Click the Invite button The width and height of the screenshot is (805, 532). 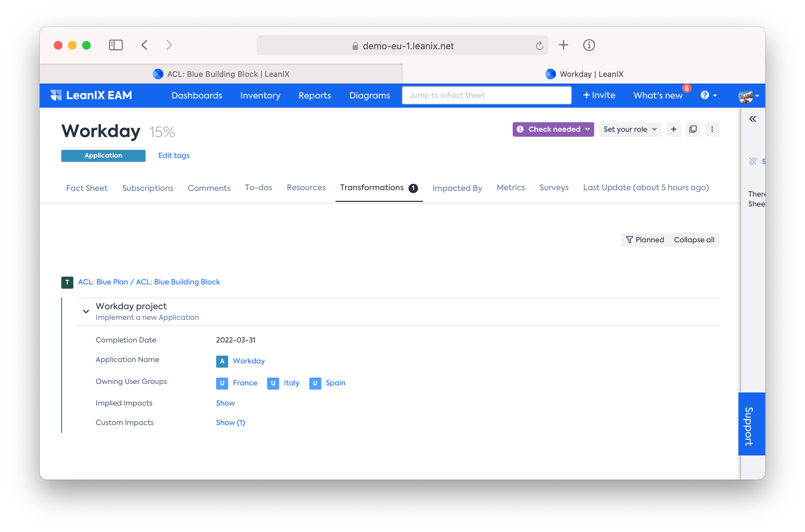pyautogui.click(x=599, y=95)
